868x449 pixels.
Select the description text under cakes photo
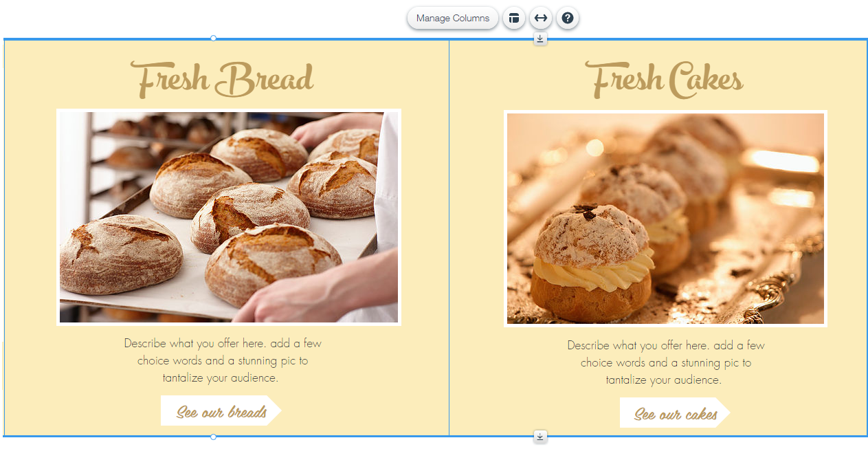pyautogui.click(x=666, y=362)
